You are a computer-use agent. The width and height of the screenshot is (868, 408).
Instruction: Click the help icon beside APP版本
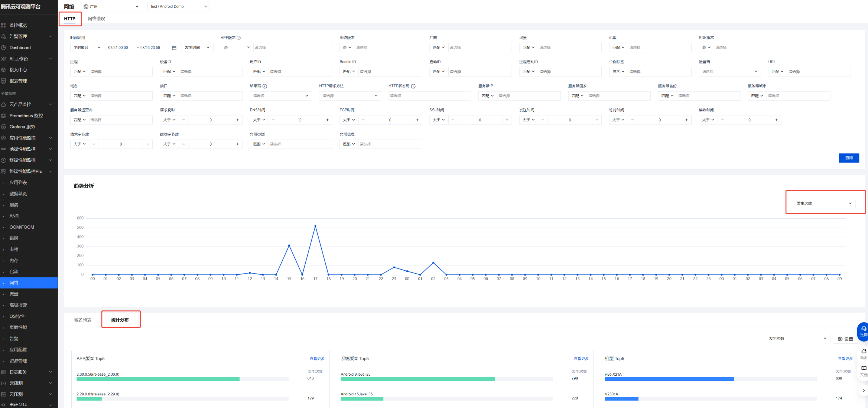[239, 38]
